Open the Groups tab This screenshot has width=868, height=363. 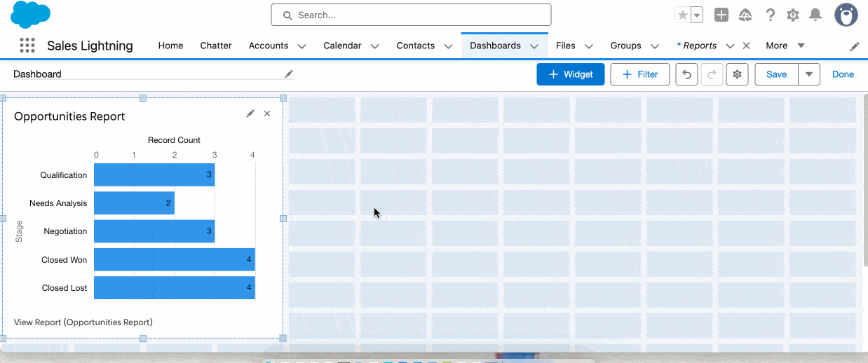[625, 46]
